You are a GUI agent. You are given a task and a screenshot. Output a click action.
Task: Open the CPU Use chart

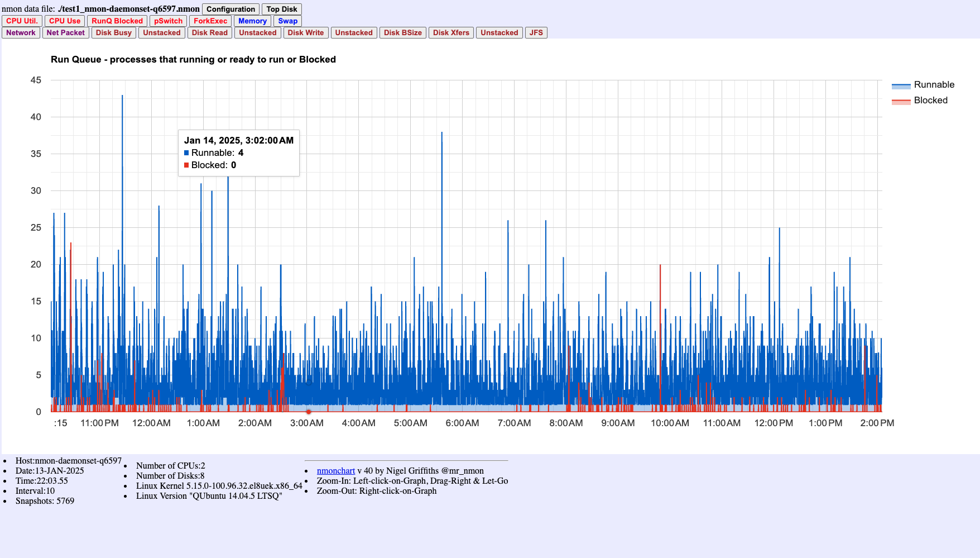(64, 21)
